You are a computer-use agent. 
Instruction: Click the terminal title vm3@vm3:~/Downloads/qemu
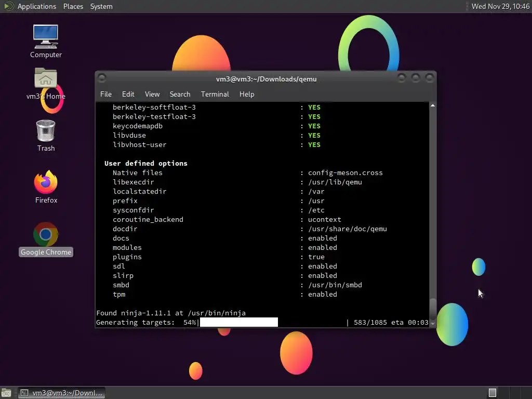click(x=267, y=79)
